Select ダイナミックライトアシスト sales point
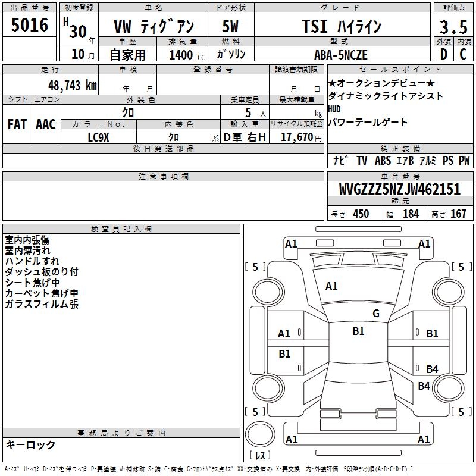This screenshot has height=476, width=476. pyautogui.click(x=386, y=96)
